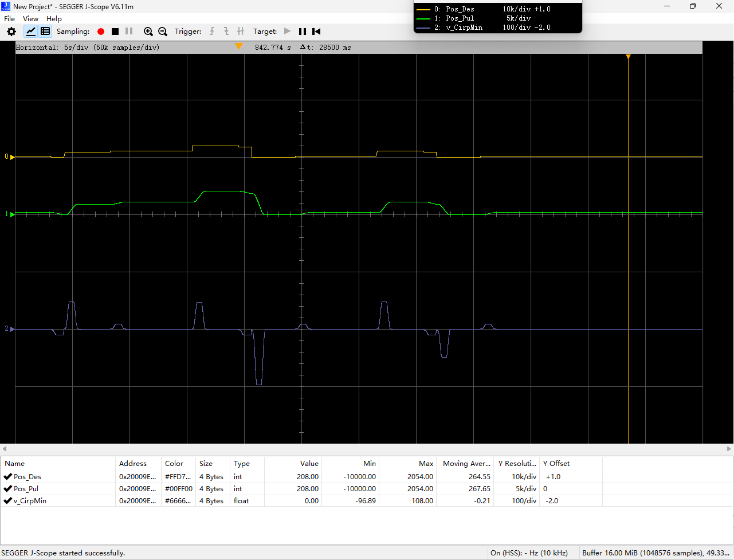
Task: Click Y Offset -2.0 of v_CirpMin
Action: (571, 500)
